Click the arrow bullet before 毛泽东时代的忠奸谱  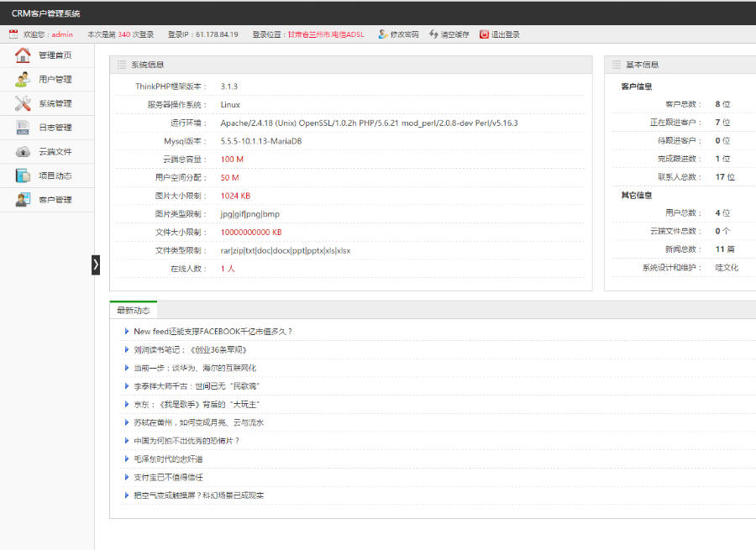pos(126,459)
